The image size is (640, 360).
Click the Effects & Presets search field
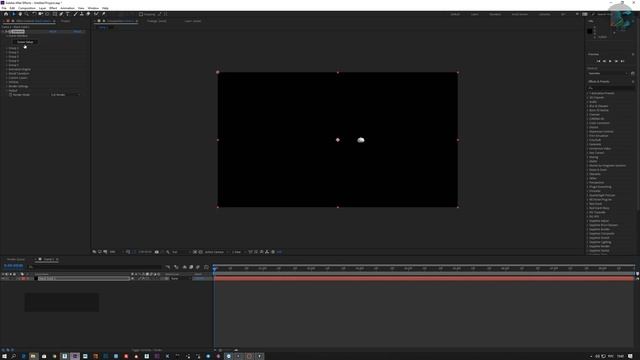coord(611,88)
